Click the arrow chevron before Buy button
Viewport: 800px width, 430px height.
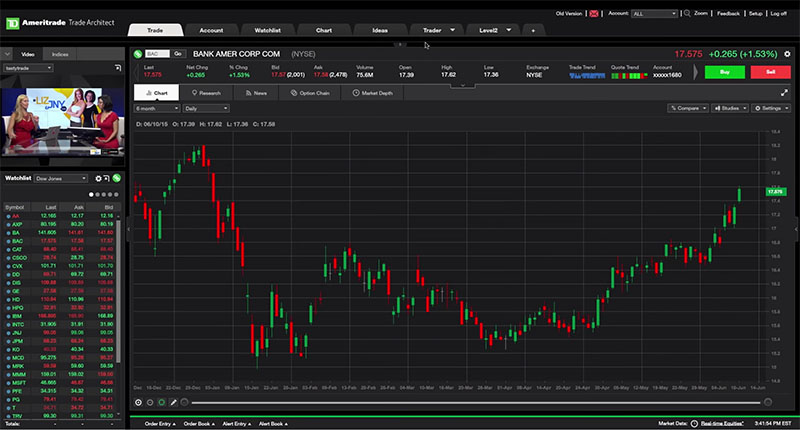(696, 72)
